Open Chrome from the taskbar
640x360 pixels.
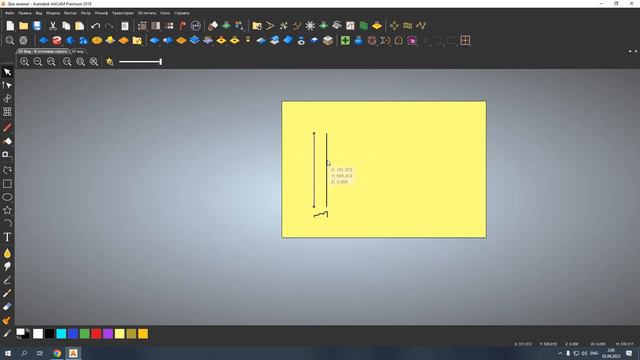click(57, 353)
